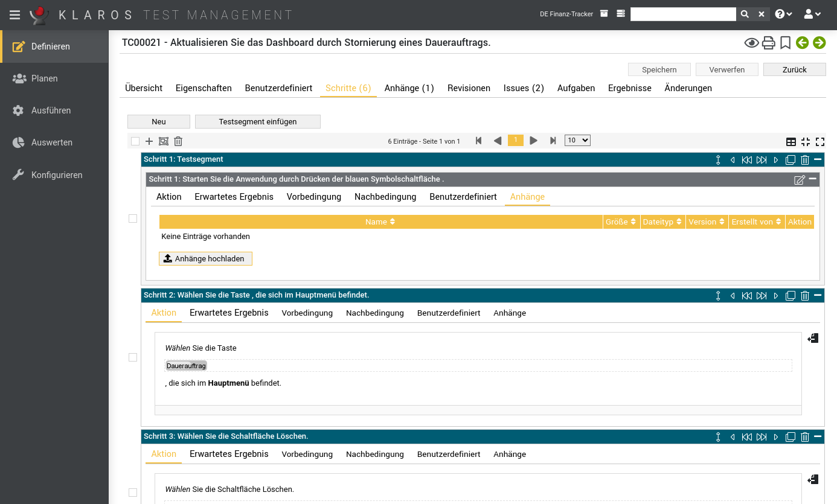Image resolution: width=837 pixels, height=504 pixels.
Task: Click the search magnifier button
Action: pos(745,14)
